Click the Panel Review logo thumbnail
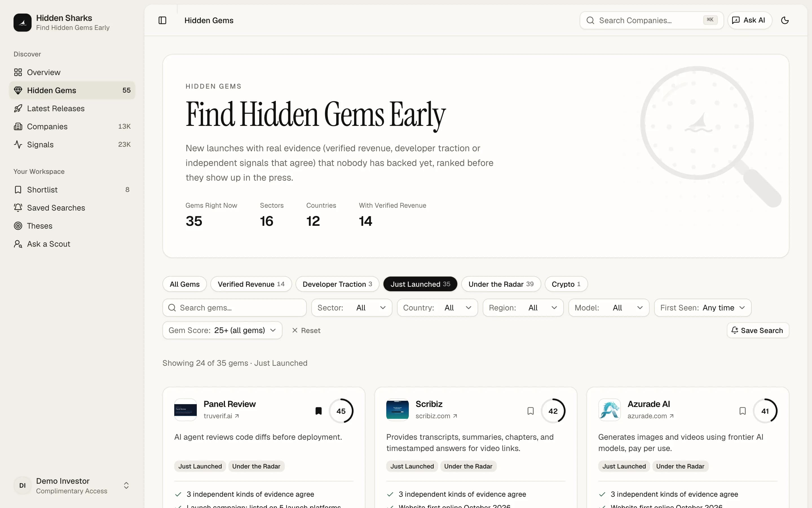The width and height of the screenshot is (812, 508). [x=186, y=410]
